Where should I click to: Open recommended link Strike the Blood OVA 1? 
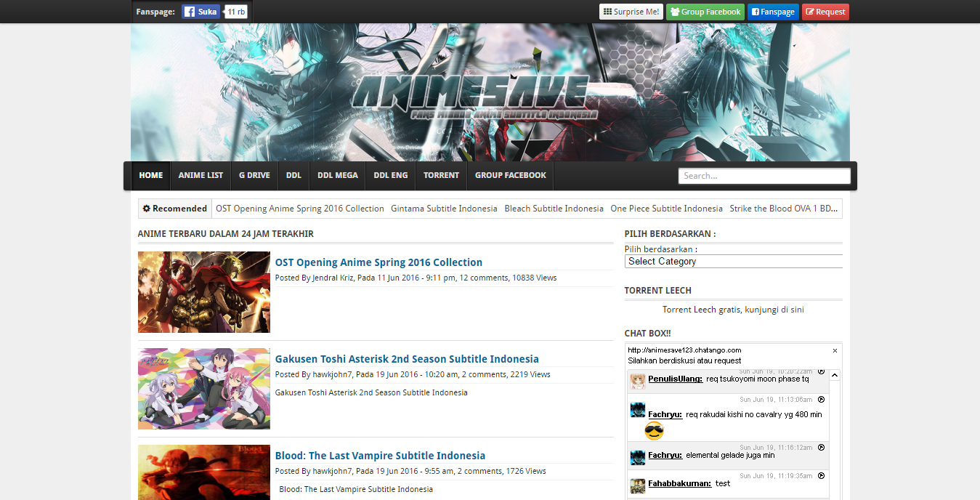[x=784, y=209]
